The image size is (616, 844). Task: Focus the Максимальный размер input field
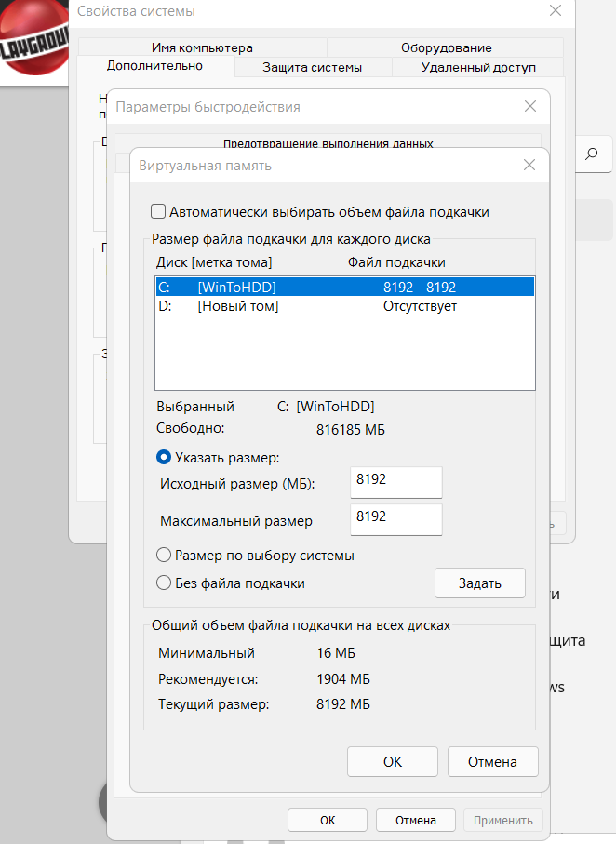395,519
